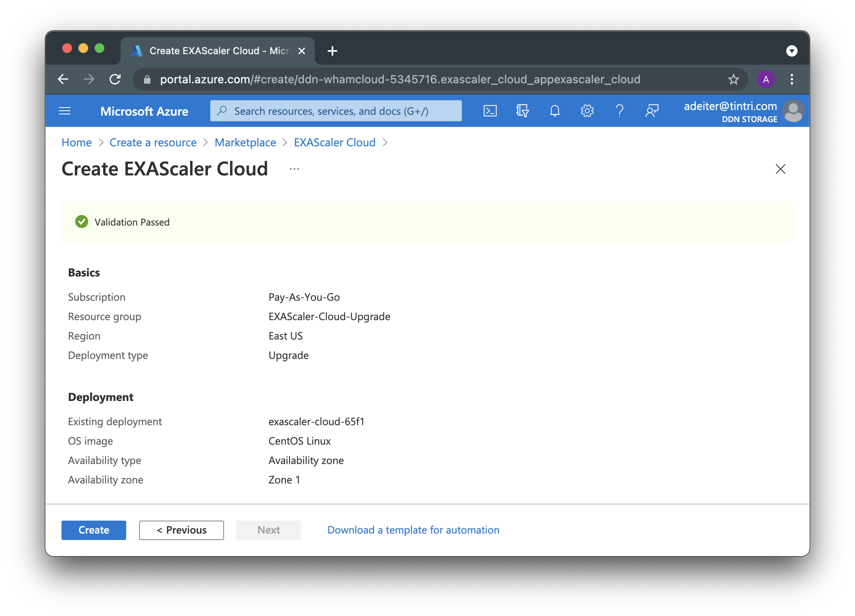Viewport: 855px width, 616px height.
Task: Open Azure Cloud Shell icon
Action: click(x=490, y=111)
